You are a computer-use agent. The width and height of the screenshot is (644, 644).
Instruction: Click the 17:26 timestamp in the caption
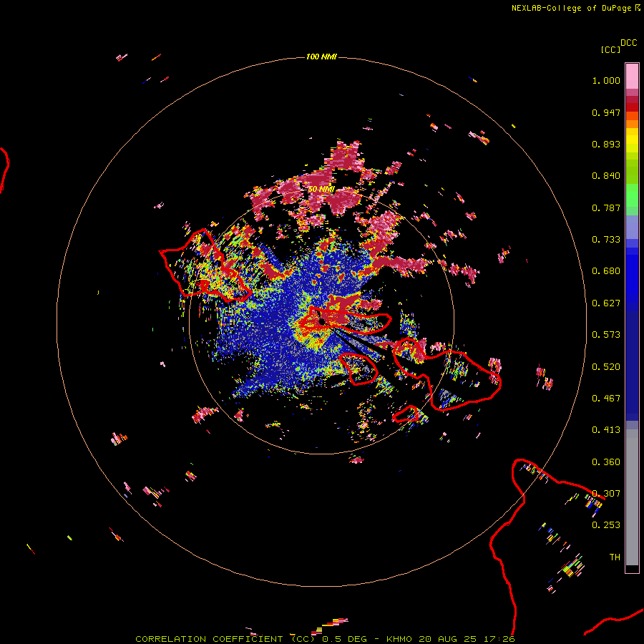pyautogui.click(x=499, y=639)
